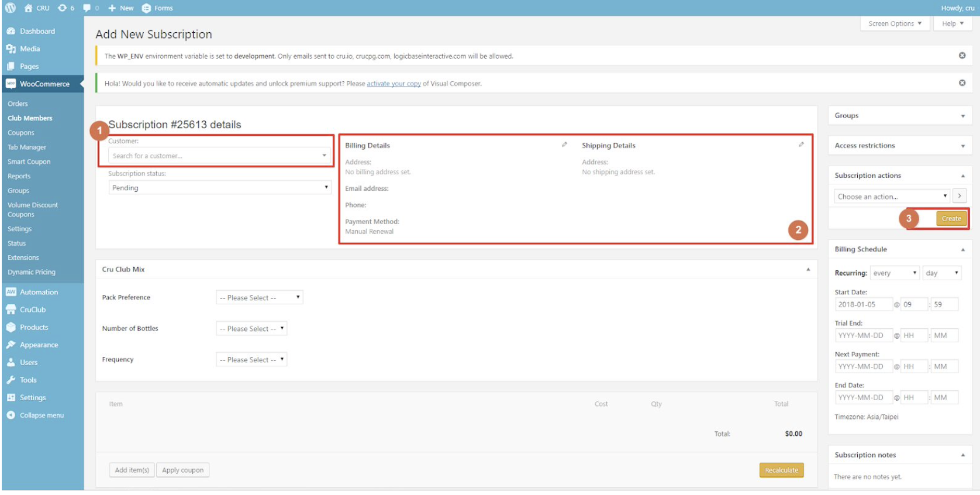Open the Help dropdown
Screen dimensions: 980x495
coord(953,24)
